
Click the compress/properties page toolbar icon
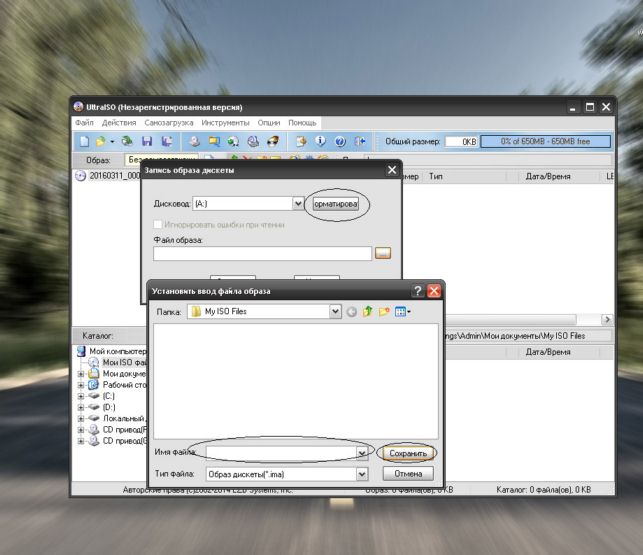[x=301, y=142]
